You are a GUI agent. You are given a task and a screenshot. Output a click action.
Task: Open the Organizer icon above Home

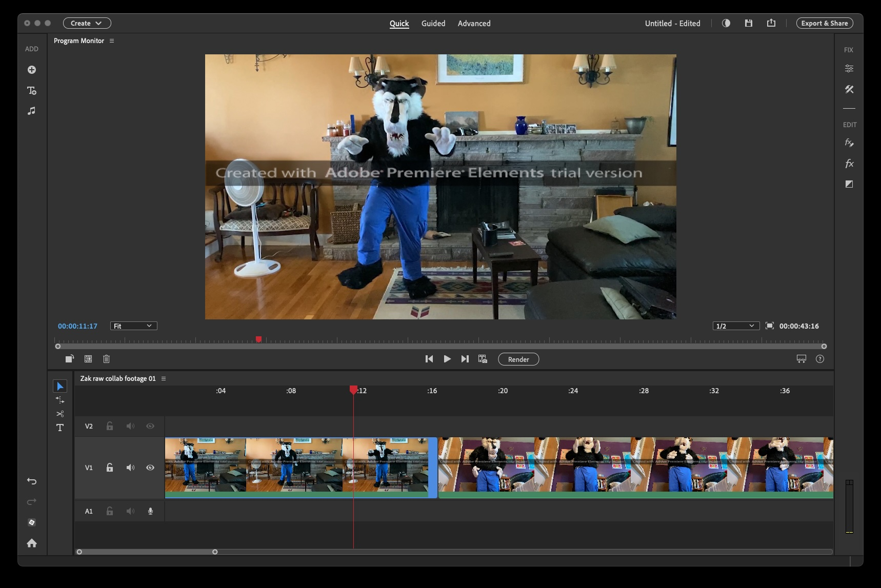pyautogui.click(x=32, y=522)
